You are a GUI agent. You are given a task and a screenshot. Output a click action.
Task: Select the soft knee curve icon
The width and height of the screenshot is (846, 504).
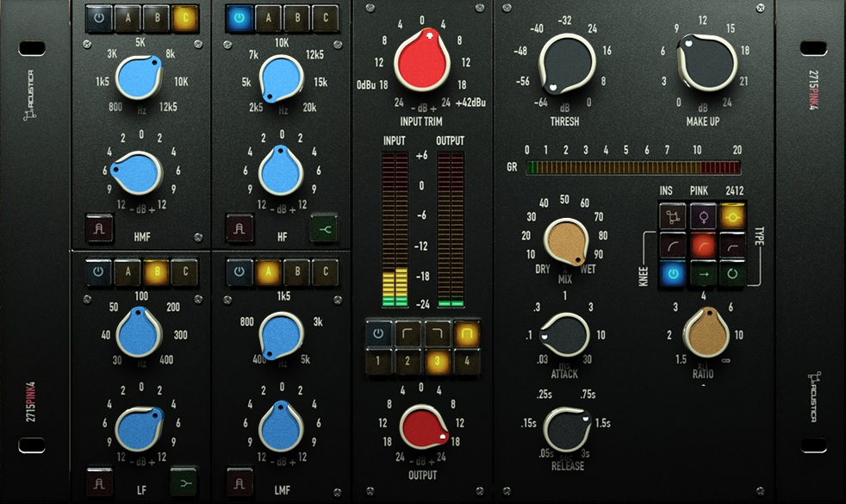tap(673, 246)
